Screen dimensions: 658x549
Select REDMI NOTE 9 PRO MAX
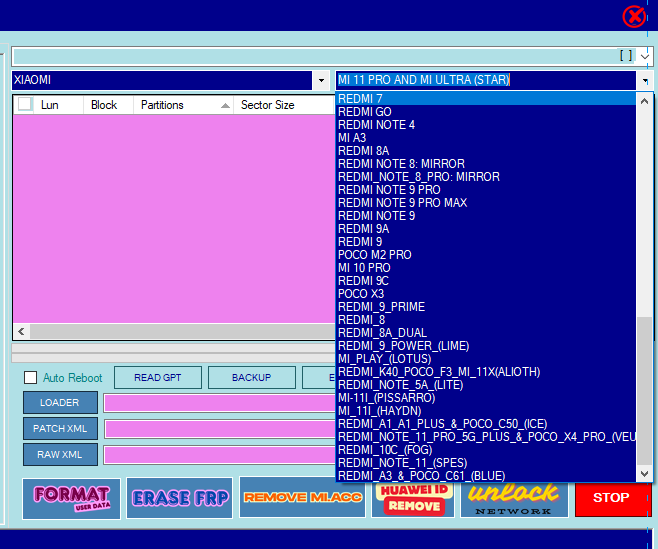pyautogui.click(x=486, y=203)
